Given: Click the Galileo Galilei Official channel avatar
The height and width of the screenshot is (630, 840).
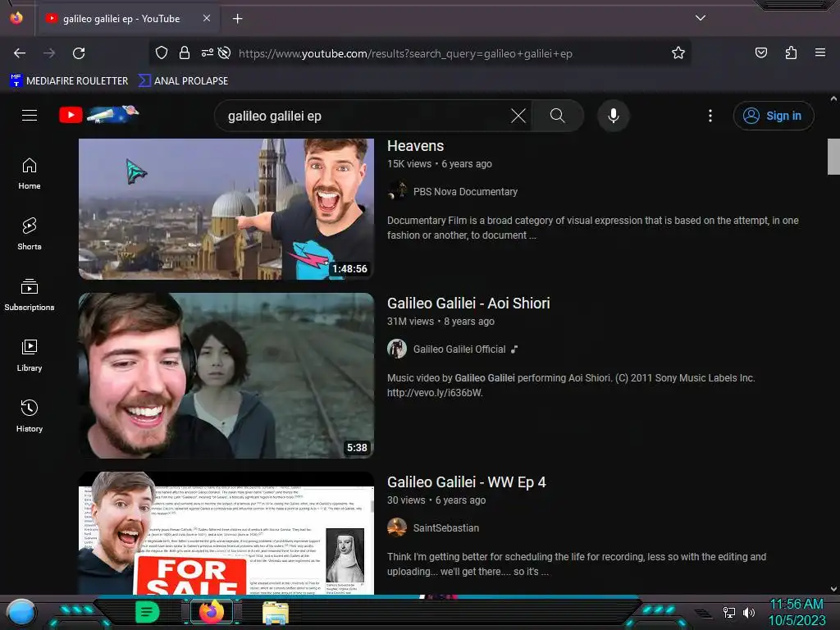Looking at the screenshot, I should (397, 349).
